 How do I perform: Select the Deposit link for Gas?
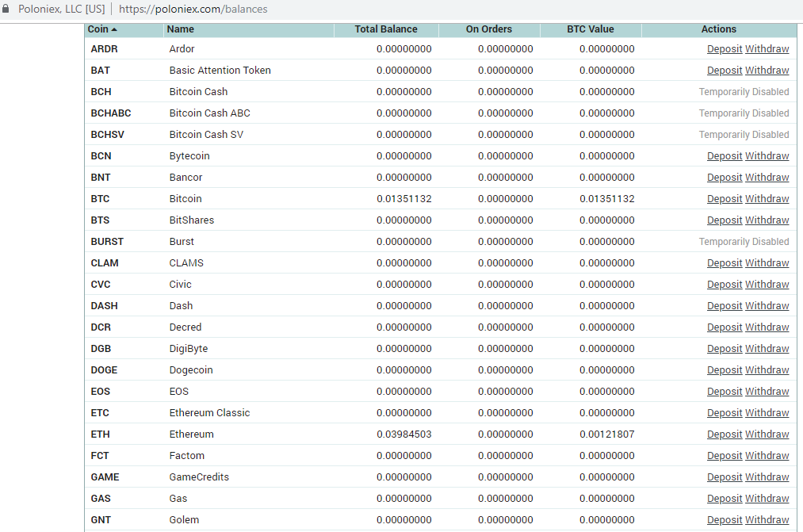725,499
